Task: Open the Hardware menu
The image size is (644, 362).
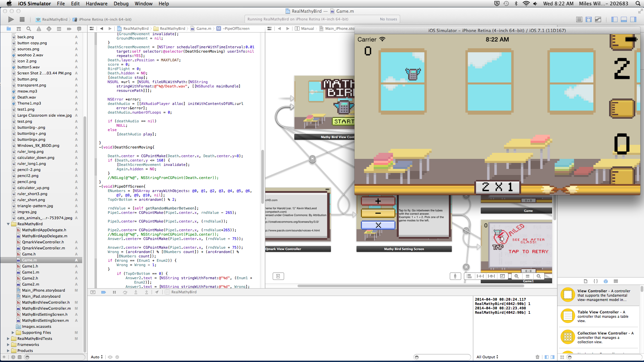Action: click(96, 4)
